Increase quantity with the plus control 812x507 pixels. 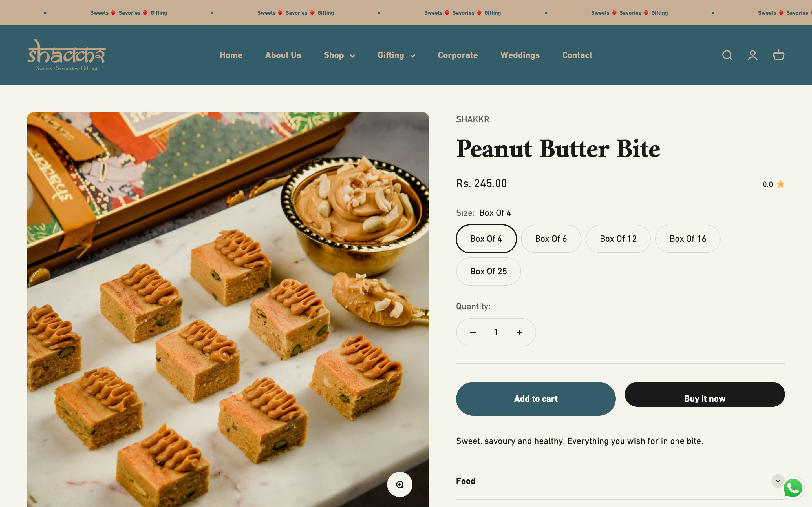click(519, 332)
